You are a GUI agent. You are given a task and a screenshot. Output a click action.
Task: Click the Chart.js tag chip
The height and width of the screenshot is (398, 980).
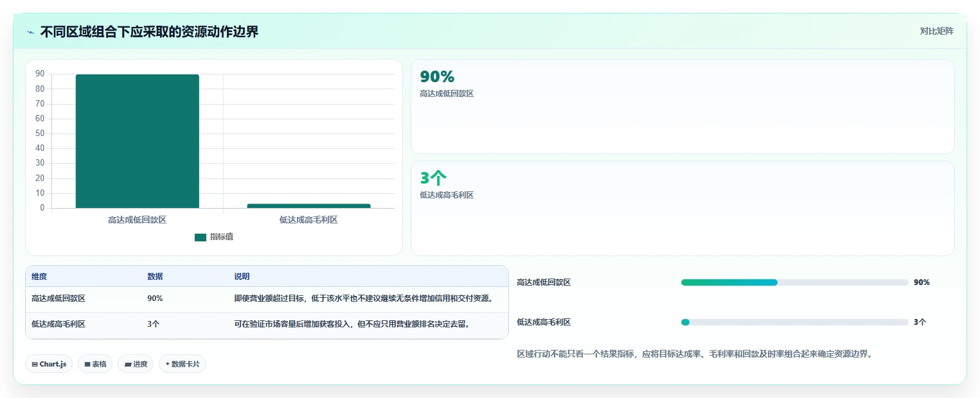(x=49, y=364)
